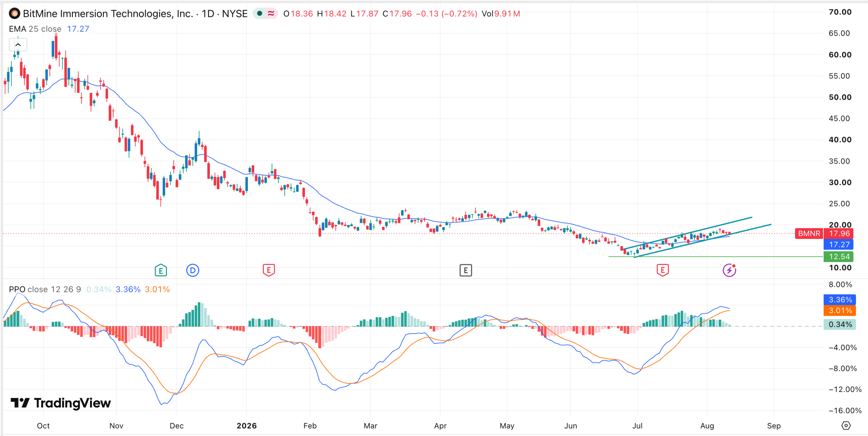Click the Apr label on the time axis
This screenshot has height=436, width=868.
[x=440, y=425]
